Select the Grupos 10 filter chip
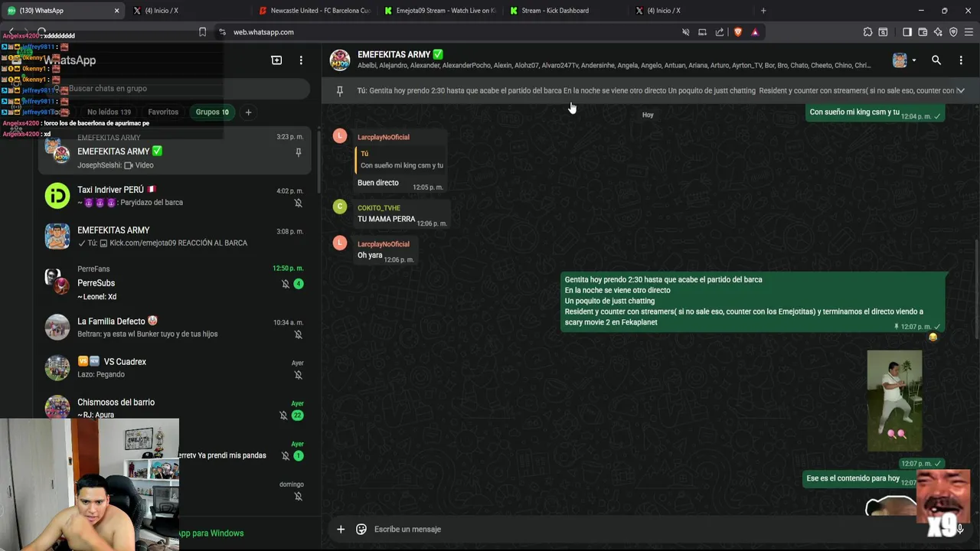This screenshot has width=980, height=551. point(212,112)
